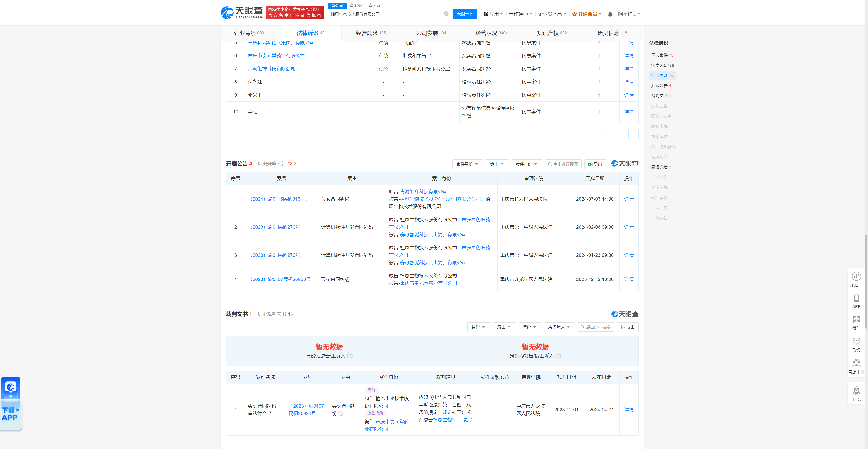Export 开庭公告 table via 导出
The height and width of the screenshot is (449, 868).
pyautogui.click(x=595, y=164)
